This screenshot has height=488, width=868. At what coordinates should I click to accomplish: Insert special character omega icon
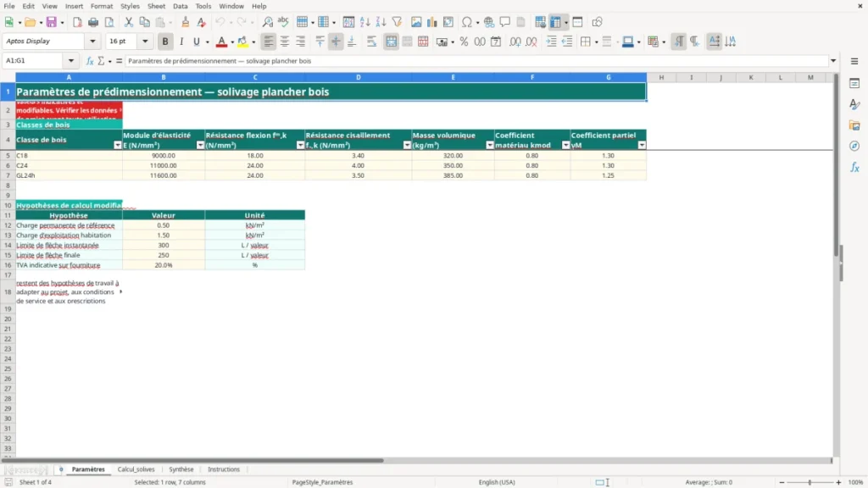click(467, 22)
